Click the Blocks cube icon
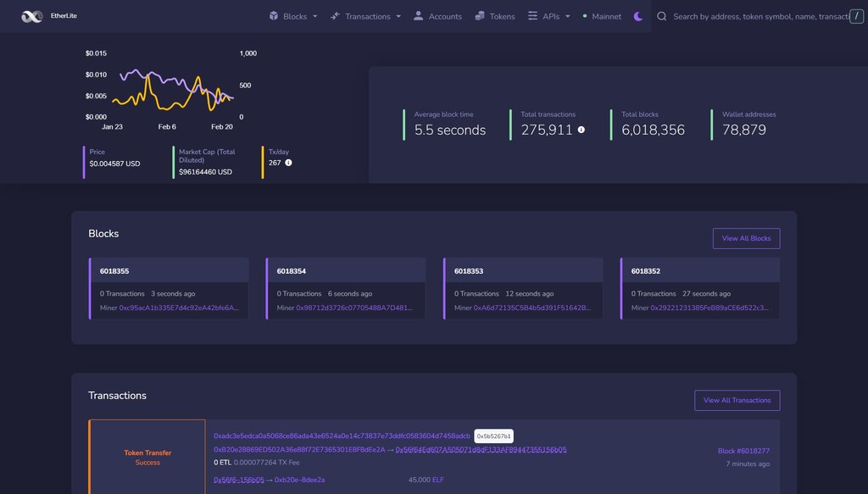This screenshot has height=494, width=868. coord(274,16)
